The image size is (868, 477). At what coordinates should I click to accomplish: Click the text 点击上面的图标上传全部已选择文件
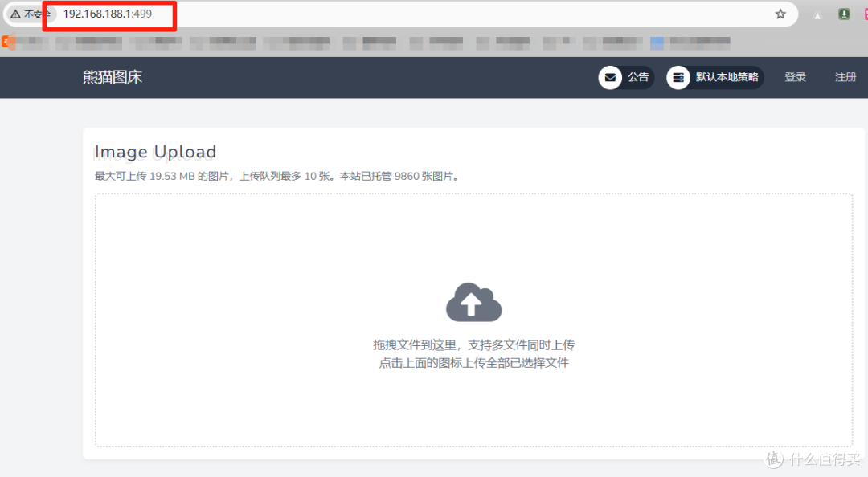pos(474,362)
